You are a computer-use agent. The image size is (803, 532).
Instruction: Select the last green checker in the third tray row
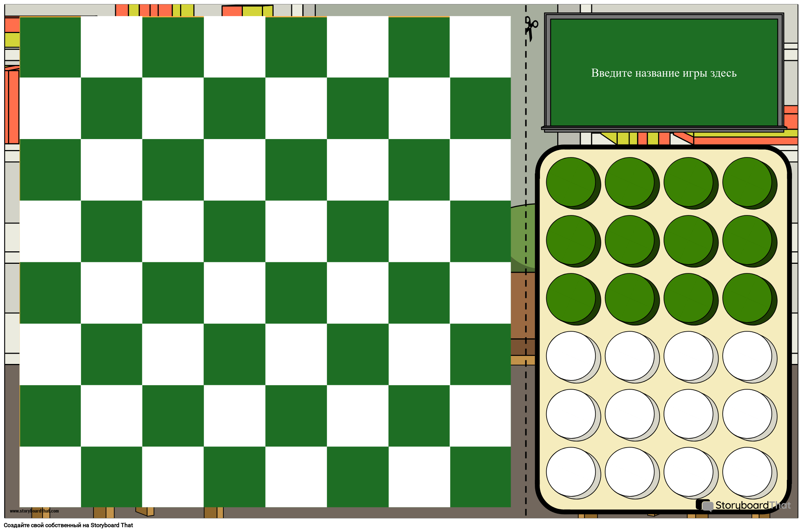click(x=747, y=298)
